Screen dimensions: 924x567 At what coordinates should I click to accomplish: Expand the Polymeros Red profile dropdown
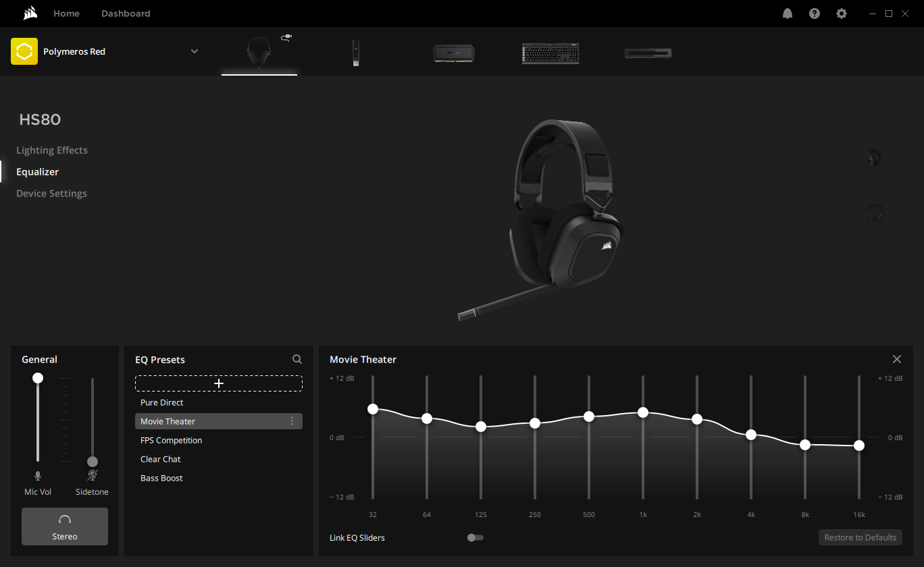click(x=195, y=51)
